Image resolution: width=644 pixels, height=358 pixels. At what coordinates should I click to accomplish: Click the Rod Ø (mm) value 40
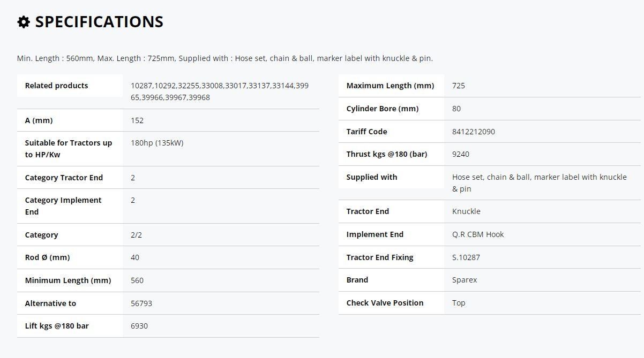135,257
